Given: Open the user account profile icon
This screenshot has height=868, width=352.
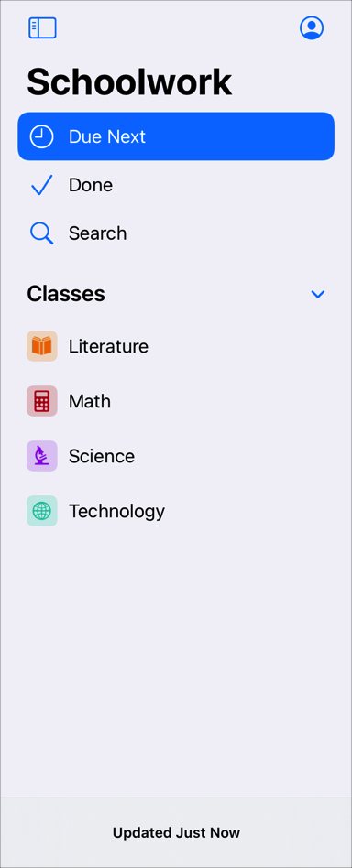Looking at the screenshot, I should coord(312,27).
